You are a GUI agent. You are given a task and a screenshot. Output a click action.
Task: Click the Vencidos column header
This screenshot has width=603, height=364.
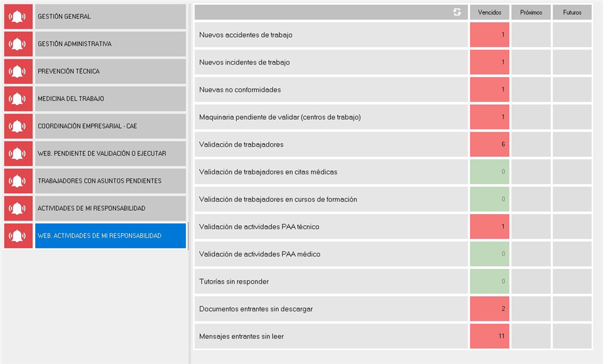click(489, 13)
